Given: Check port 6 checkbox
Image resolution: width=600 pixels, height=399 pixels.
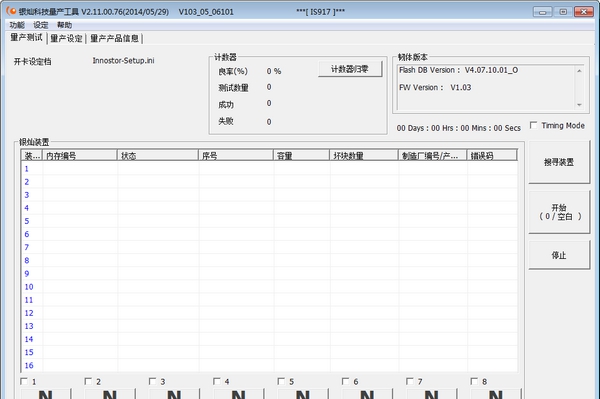Looking at the screenshot, I should pos(346,381).
